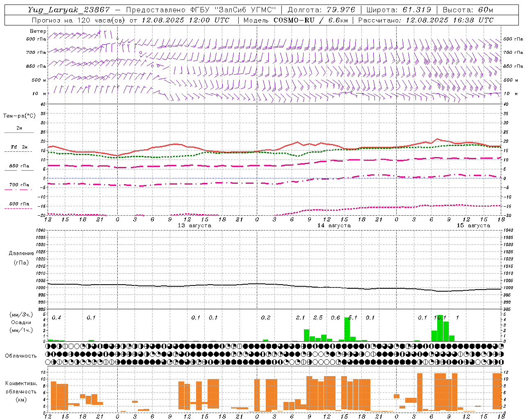
Task: Click the 2.5 precipitation value
Action: [x=318, y=317]
